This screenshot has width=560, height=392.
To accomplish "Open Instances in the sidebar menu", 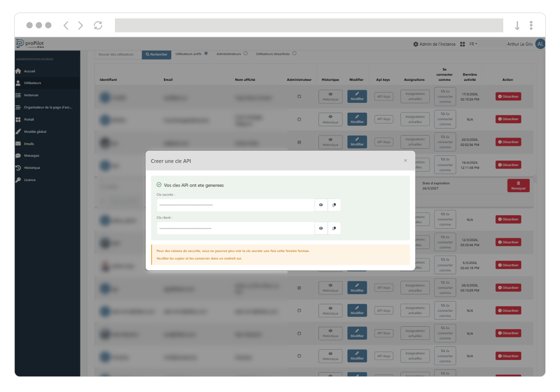I will pyautogui.click(x=31, y=95).
